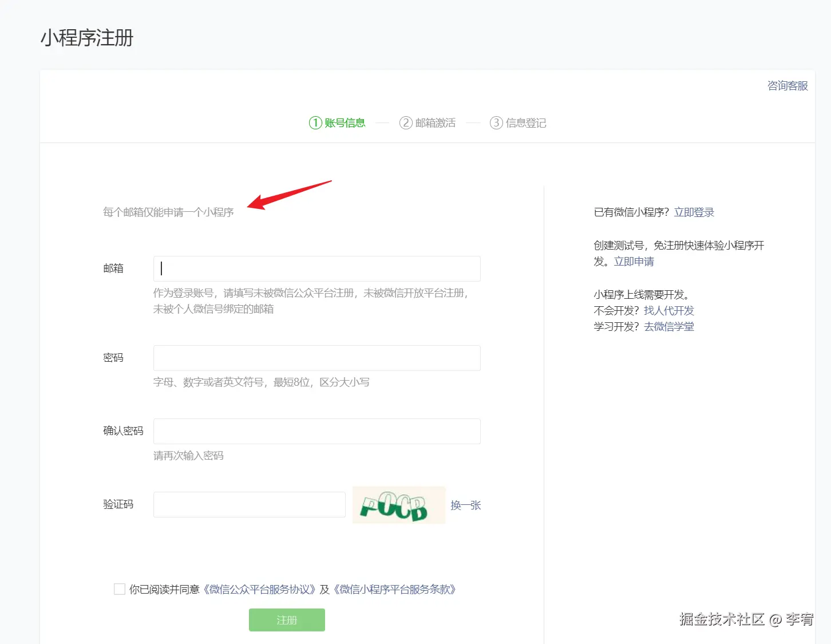Viewport: 831px width, 644px height.
Task: Click the captcha image
Action: tap(399, 505)
